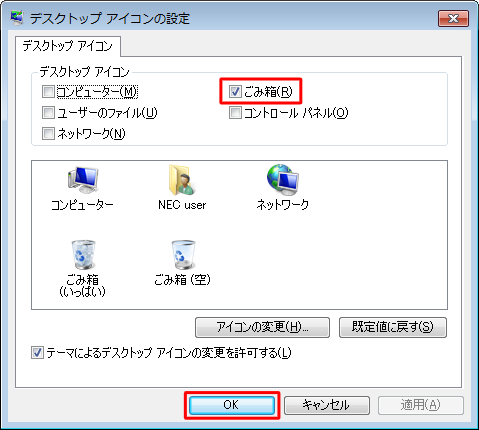Click the キャンセル button
Image resolution: width=479 pixels, height=430 pixels.
pyautogui.click(x=327, y=405)
